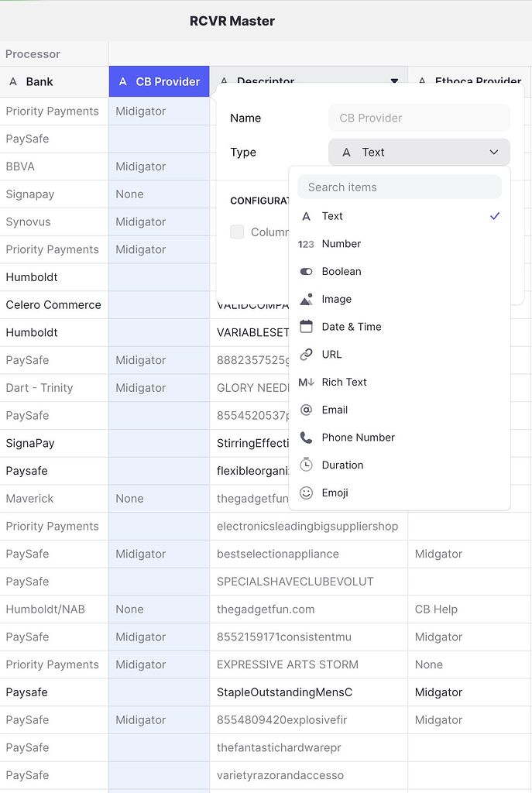
Task: Select Date & Time with calendar icon
Action: pos(350,327)
